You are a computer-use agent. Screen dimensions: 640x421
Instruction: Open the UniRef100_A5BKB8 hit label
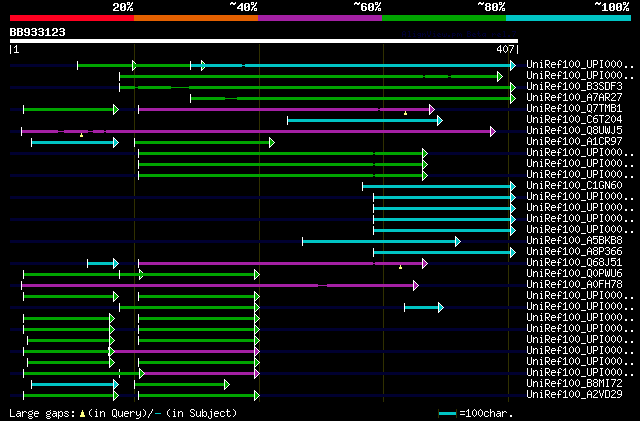(x=574, y=241)
